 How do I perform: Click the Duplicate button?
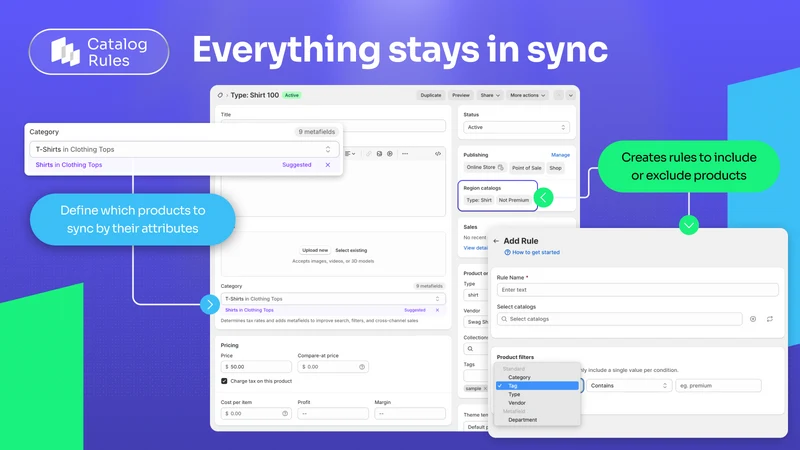(431, 95)
